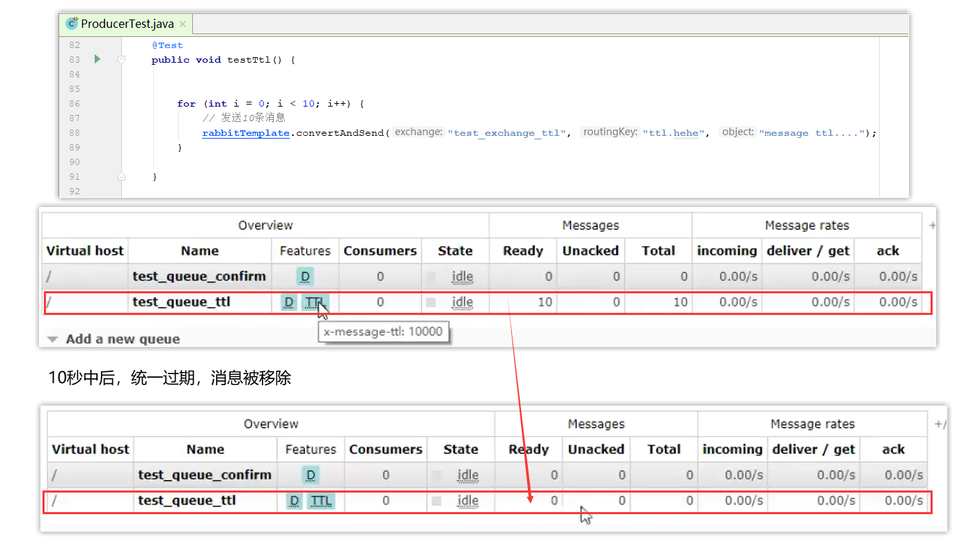Click state indicator square of upper test_queue_ttl
The image size is (980, 549).
(430, 302)
